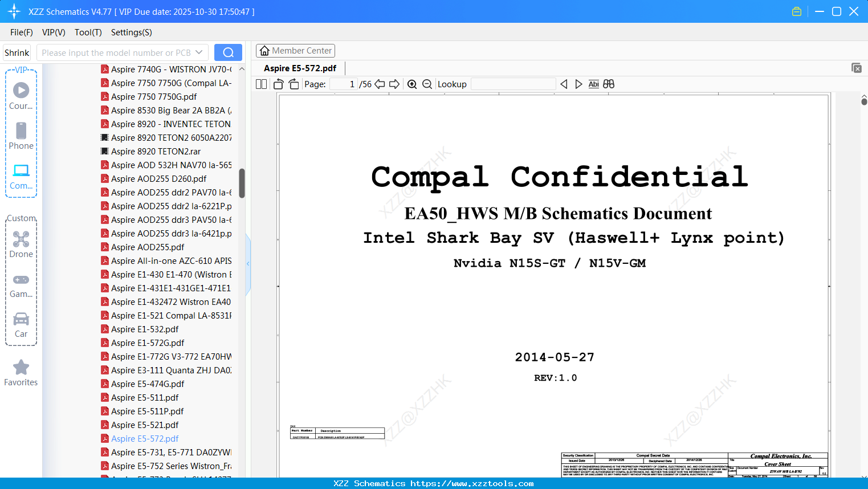Open Aspire E5-511P.pdf

click(x=142, y=411)
